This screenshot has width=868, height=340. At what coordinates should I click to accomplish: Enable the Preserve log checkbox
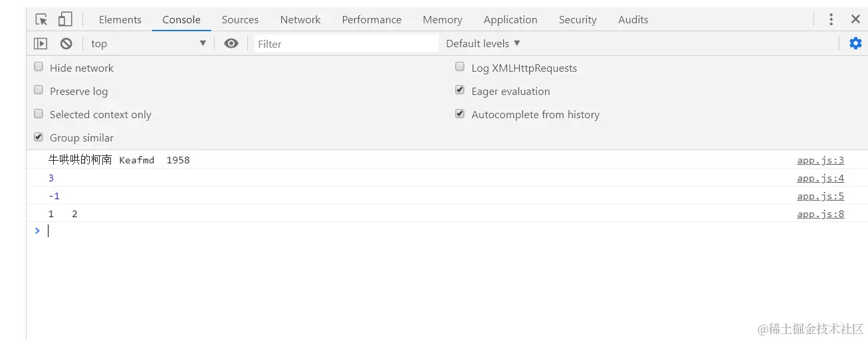pos(39,90)
